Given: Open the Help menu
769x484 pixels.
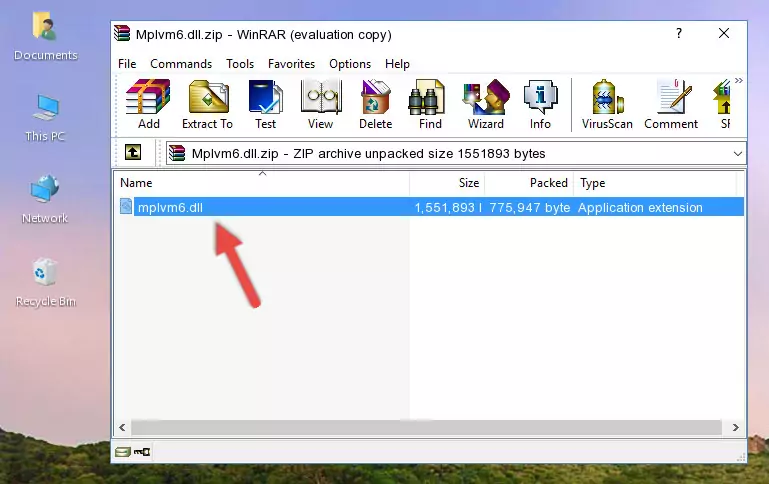Looking at the screenshot, I should click(x=397, y=64).
